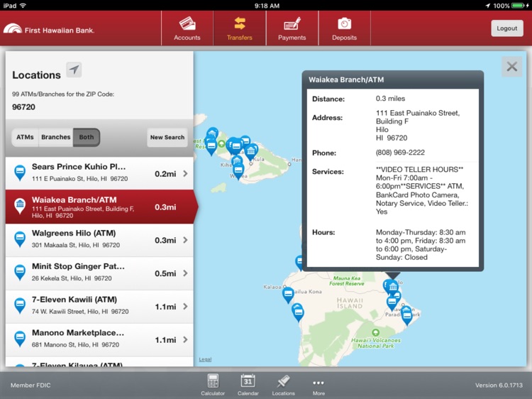This screenshot has height=399, width=532.
Task: Filter list to ATMs only
Action: tap(25, 137)
